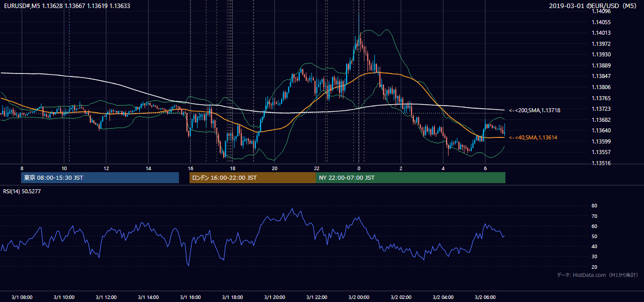Click hour tick 8 under price chart
The image size is (644, 302).
22,168
